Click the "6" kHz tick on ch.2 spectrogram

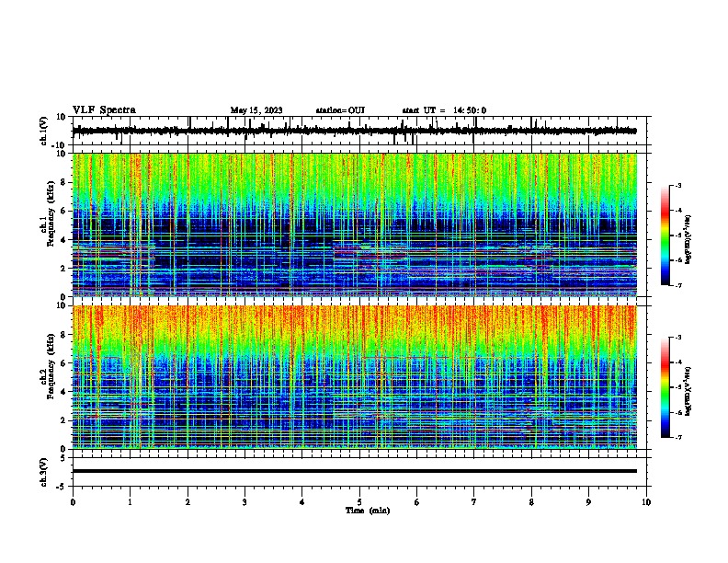click(x=63, y=363)
